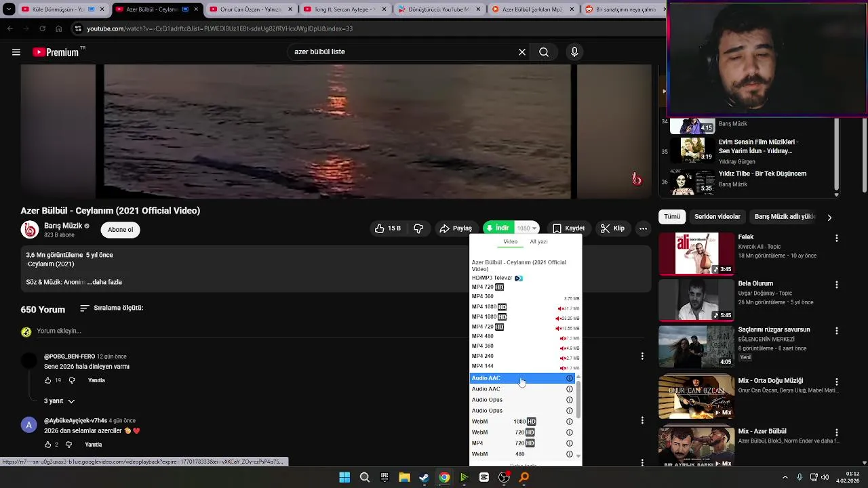The image size is (868, 488).
Task: Open Steam from the taskbar
Action: [424, 477]
